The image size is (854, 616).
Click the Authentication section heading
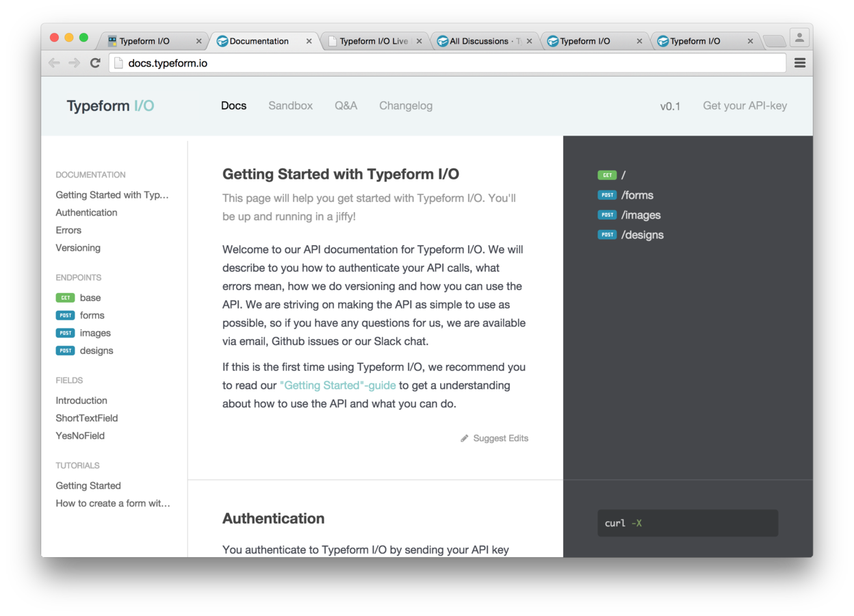click(x=274, y=519)
